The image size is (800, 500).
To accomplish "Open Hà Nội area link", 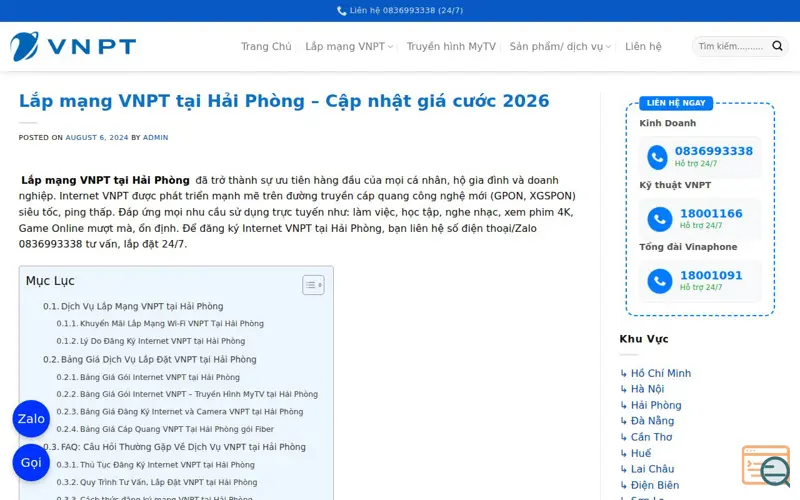I will (647, 389).
